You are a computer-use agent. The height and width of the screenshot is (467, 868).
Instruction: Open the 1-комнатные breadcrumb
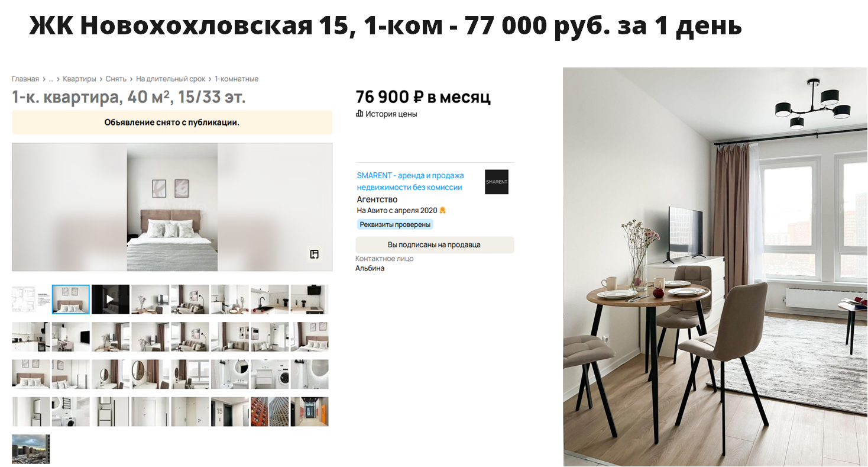tap(237, 79)
